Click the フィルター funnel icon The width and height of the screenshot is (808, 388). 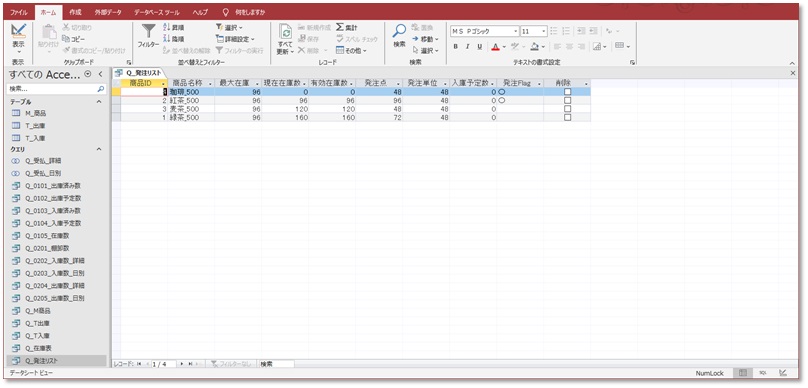(148, 31)
